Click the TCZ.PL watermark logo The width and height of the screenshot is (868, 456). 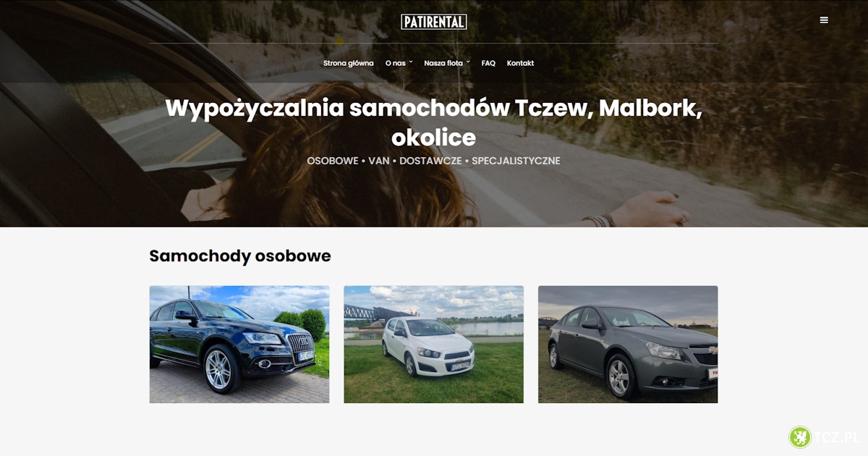[x=824, y=437]
